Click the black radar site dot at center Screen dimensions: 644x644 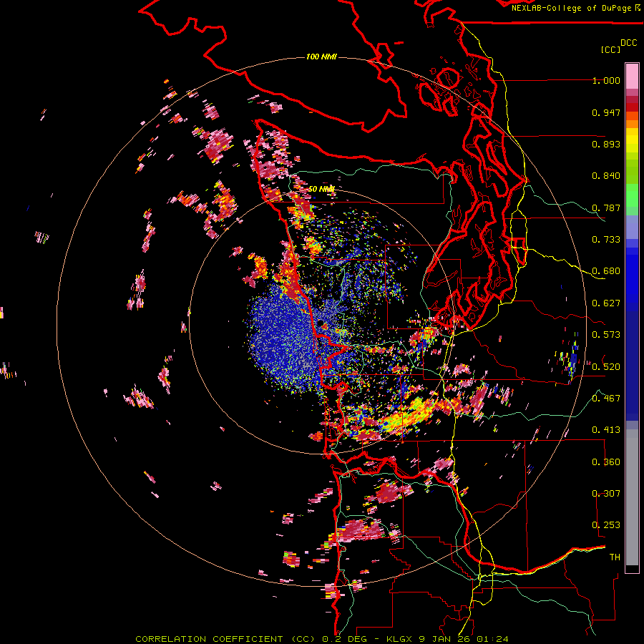pyautogui.click(x=320, y=323)
